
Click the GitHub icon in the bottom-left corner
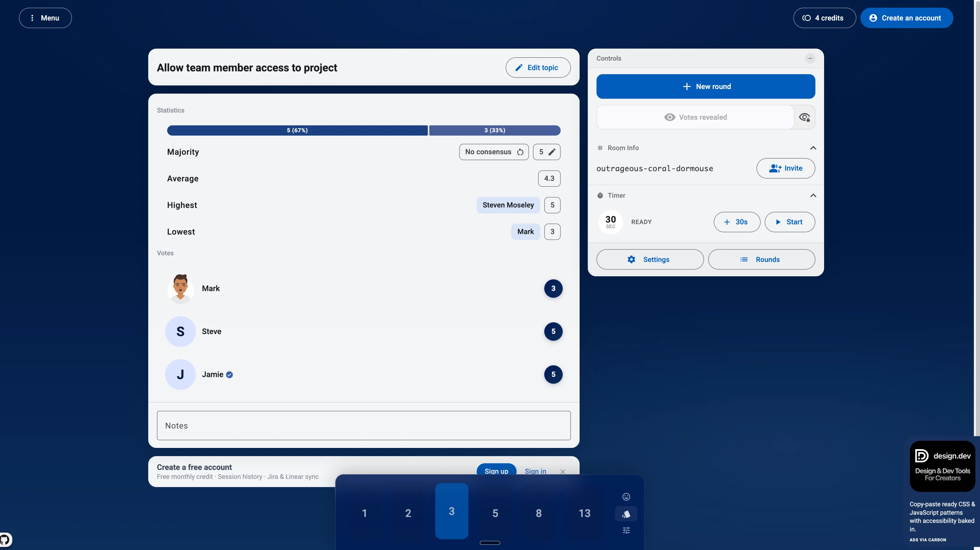tap(5, 539)
